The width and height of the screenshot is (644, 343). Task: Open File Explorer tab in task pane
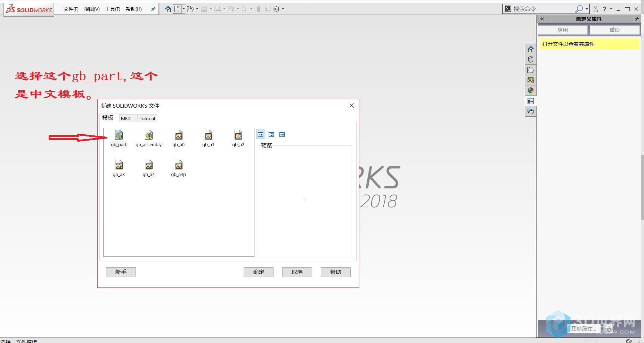[x=530, y=70]
